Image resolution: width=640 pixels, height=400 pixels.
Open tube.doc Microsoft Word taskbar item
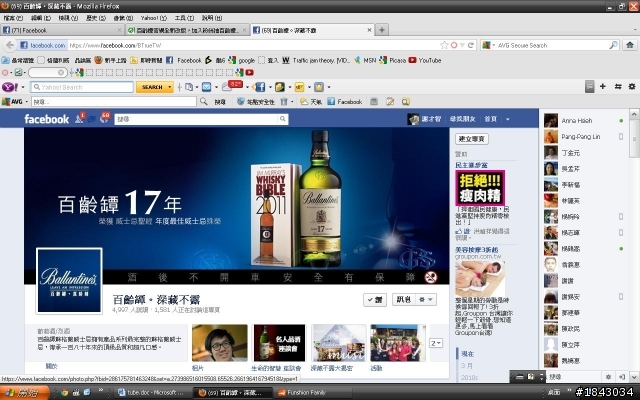tap(152, 393)
